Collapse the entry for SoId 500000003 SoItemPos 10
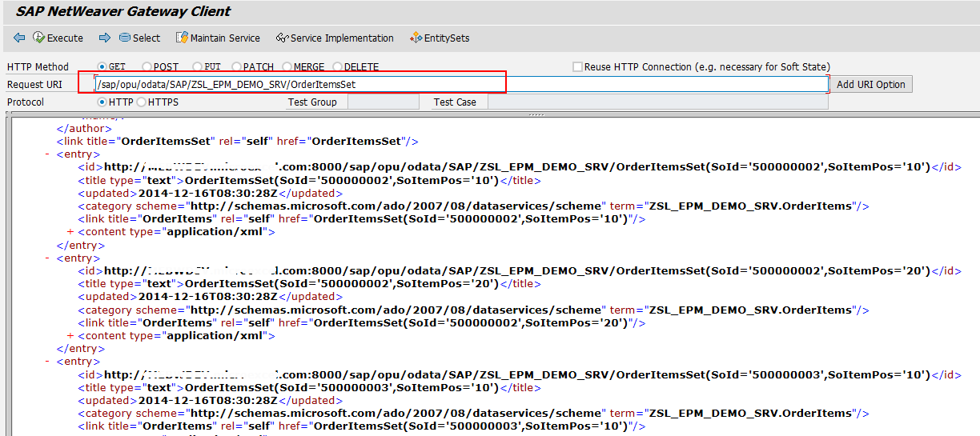980x436 pixels. tap(47, 362)
